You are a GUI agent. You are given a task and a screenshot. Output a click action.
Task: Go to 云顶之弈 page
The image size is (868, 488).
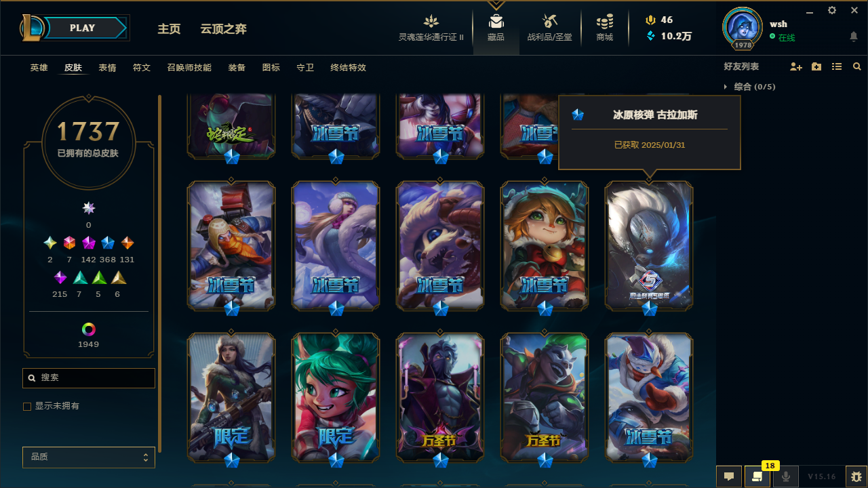224,28
